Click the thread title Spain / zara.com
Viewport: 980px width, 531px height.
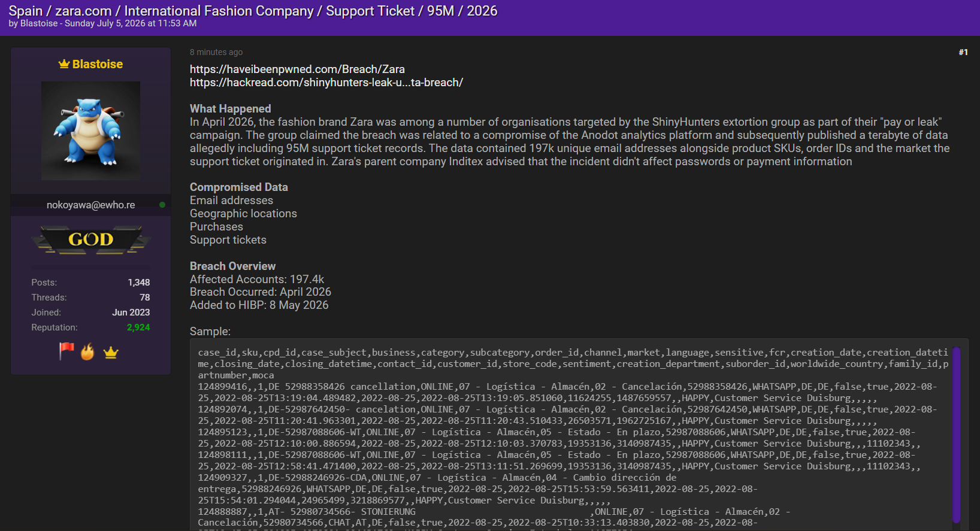[x=253, y=11]
